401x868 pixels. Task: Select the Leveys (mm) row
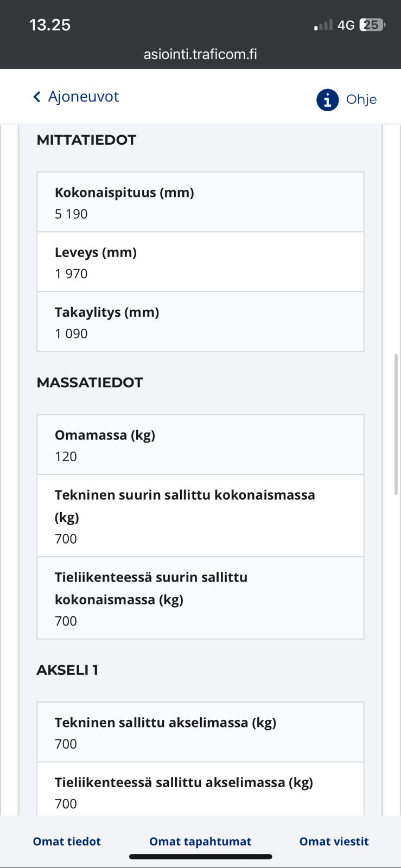point(200,262)
